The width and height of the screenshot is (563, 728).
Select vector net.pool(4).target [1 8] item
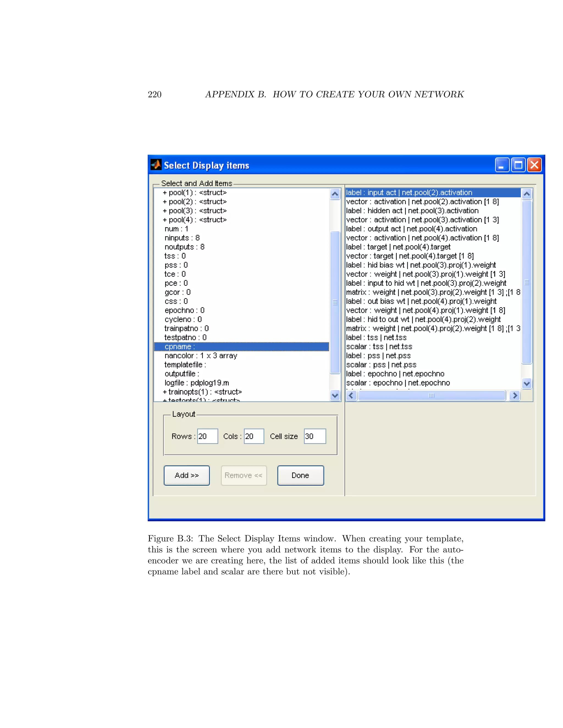[x=433, y=256]
